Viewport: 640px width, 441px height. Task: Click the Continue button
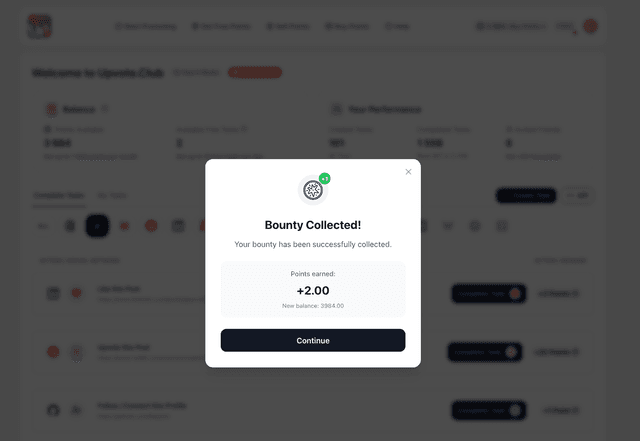[x=313, y=340]
